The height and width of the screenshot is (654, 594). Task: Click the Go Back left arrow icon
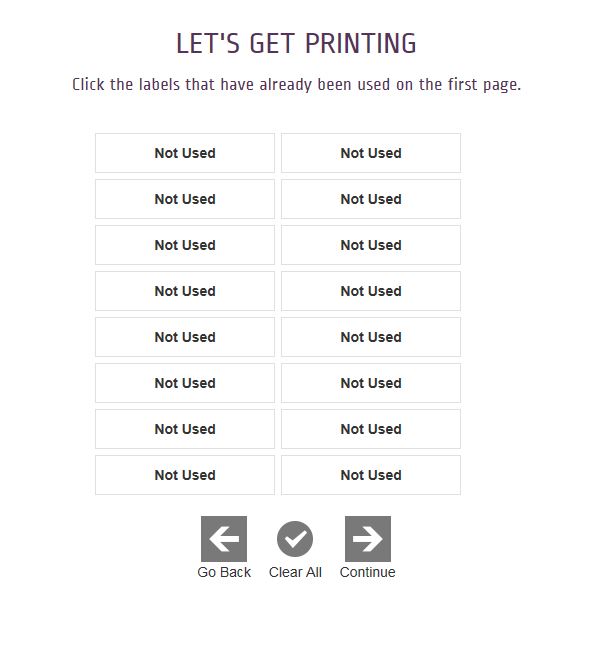tap(224, 539)
